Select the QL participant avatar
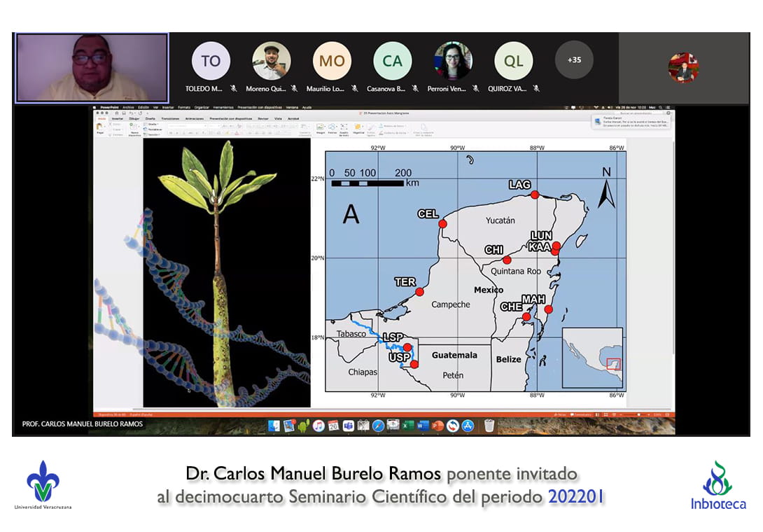 (x=513, y=61)
